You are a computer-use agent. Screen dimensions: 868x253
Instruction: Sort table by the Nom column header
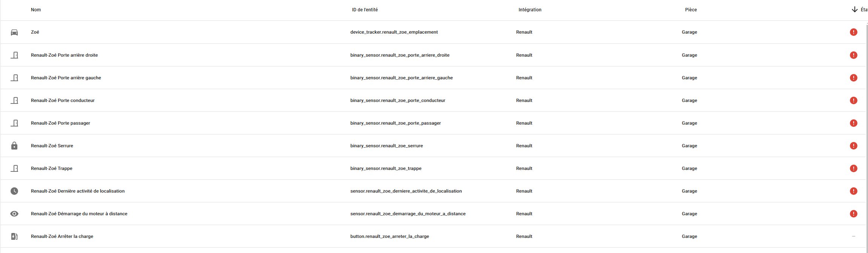(36, 10)
